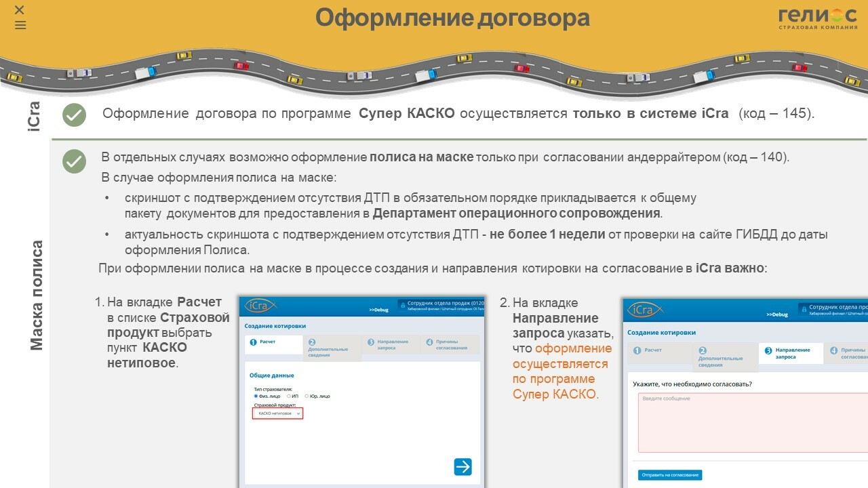Open Направление запроса tab in right screenshot
Image resolution: width=868 pixels, height=488 pixels.
click(791, 352)
